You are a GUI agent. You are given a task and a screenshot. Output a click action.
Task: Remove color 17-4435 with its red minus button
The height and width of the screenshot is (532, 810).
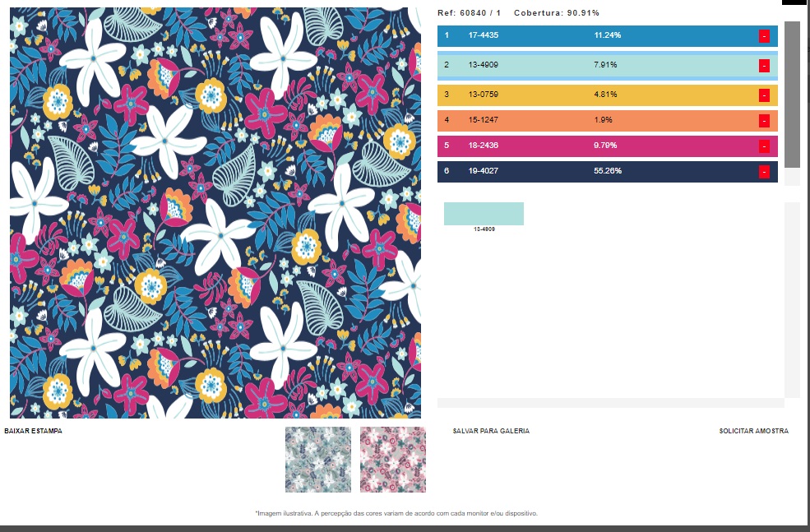coord(764,36)
